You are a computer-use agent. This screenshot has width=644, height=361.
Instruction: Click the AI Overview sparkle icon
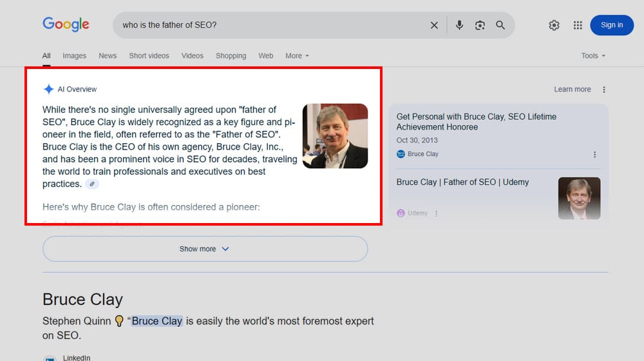pos(48,89)
